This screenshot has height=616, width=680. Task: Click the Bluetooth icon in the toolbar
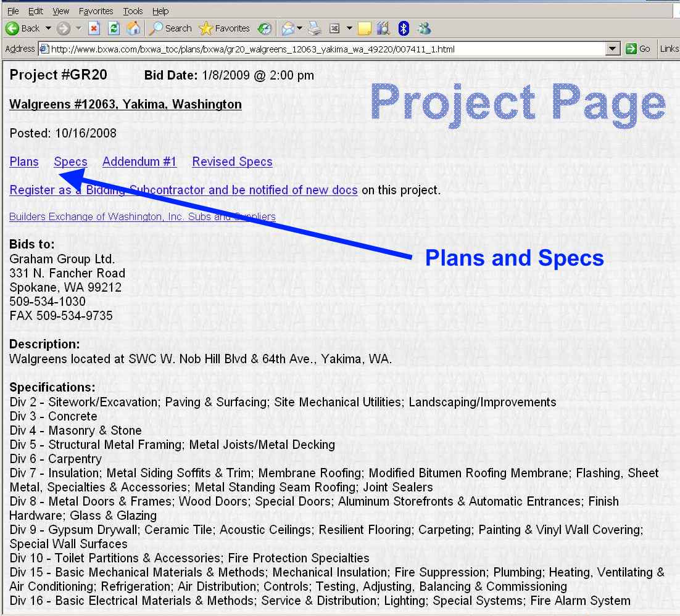click(404, 28)
